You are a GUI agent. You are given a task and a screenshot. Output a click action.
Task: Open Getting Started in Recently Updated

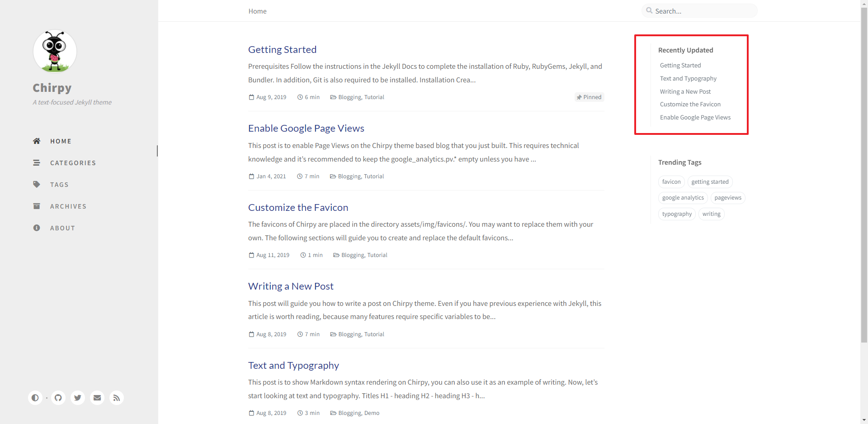680,65
